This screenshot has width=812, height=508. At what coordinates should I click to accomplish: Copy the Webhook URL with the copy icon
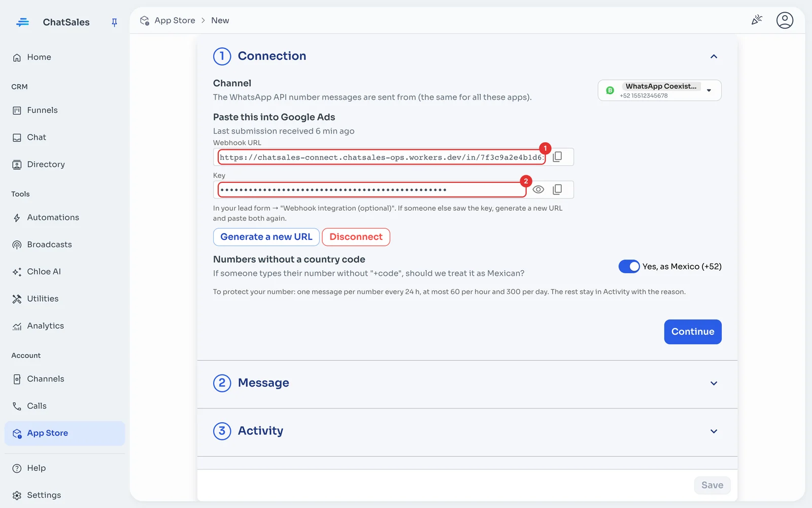tap(557, 157)
